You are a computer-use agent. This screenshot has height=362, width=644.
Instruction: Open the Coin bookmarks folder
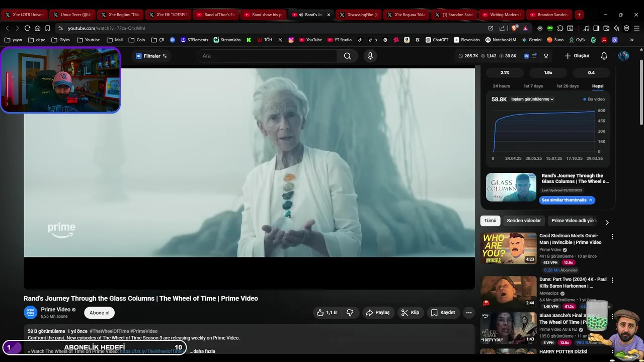click(137, 40)
